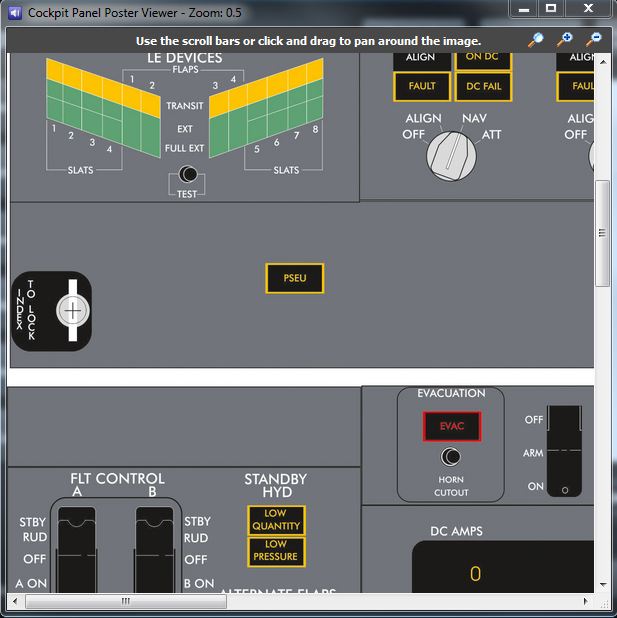The height and width of the screenshot is (618, 617).
Task: Click the zoom out magnifier icon
Action: pyautogui.click(x=594, y=40)
